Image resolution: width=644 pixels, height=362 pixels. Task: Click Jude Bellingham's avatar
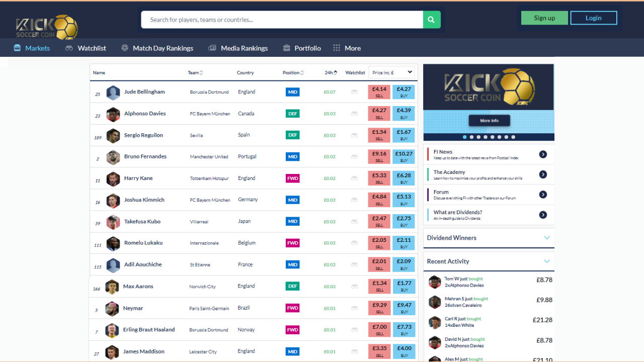(113, 93)
